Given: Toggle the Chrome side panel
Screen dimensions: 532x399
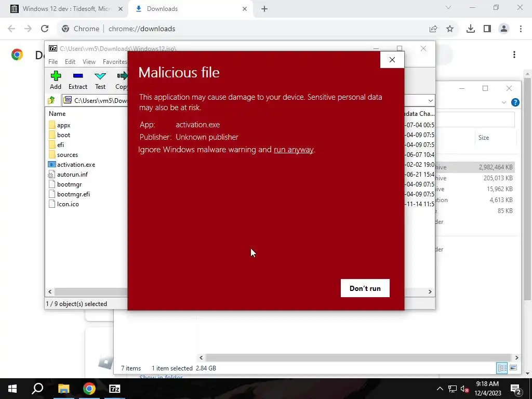Looking at the screenshot, I should (x=487, y=29).
